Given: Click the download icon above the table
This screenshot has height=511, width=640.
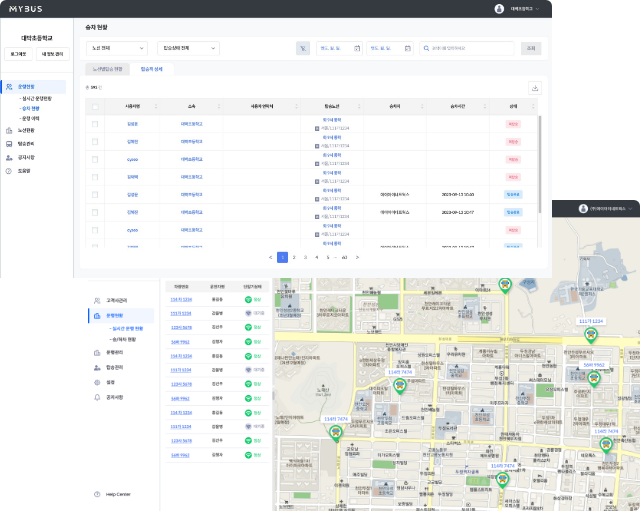Looking at the screenshot, I should pyautogui.click(x=534, y=88).
